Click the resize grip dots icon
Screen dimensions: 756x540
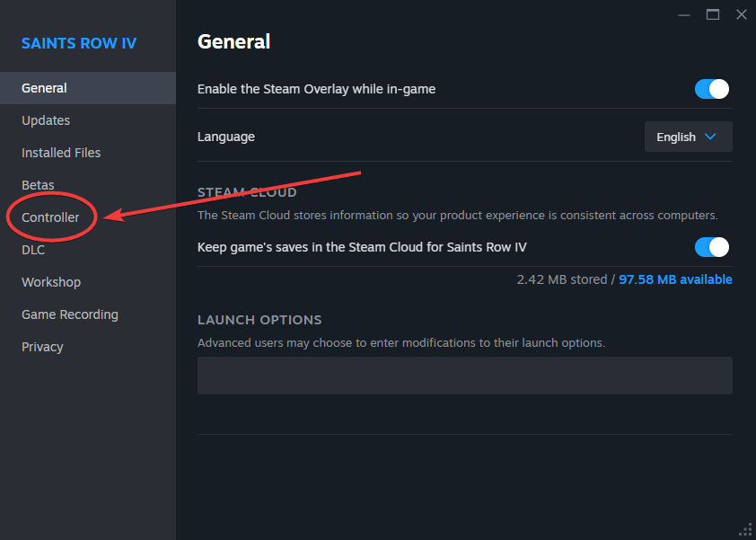click(x=746, y=530)
